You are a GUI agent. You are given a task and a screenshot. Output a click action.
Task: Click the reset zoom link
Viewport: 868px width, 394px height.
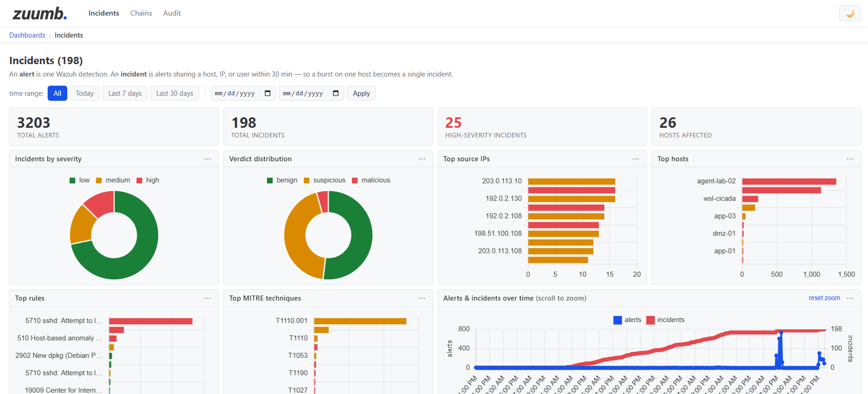point(825,298)
